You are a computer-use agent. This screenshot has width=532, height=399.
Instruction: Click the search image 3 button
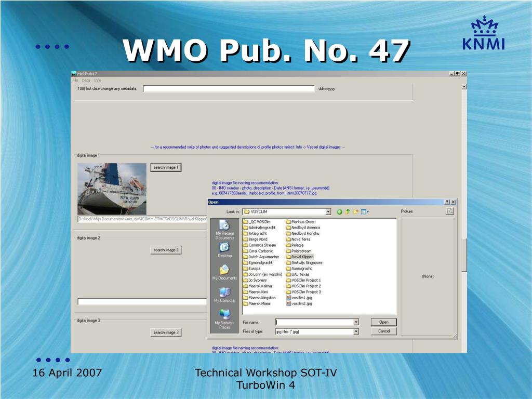pos(166,332)
